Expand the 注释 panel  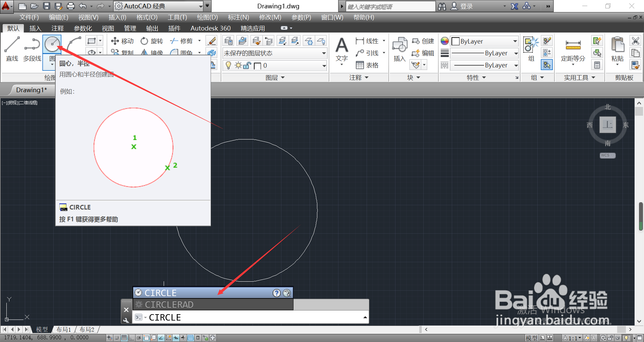point(359,77)
